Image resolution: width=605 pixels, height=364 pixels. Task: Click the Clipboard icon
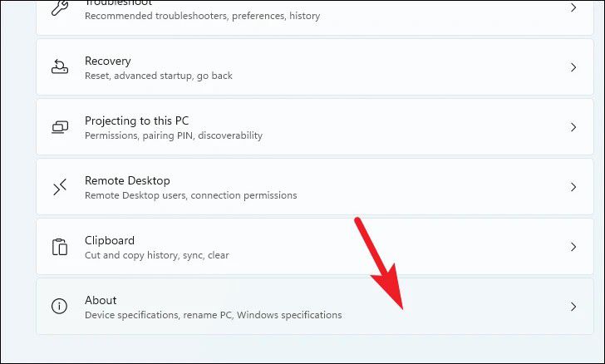60,247
